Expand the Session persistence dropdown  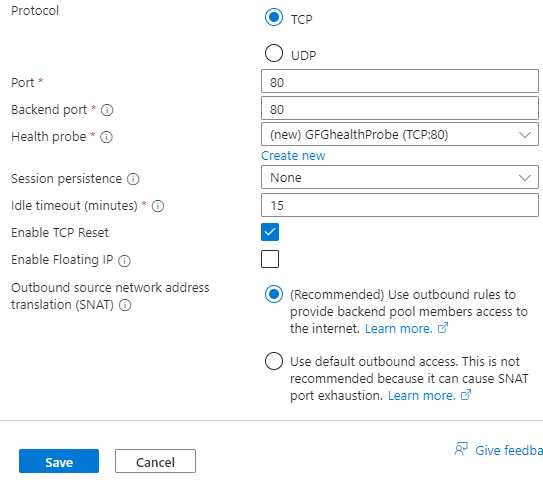click(x=400, y=177)
